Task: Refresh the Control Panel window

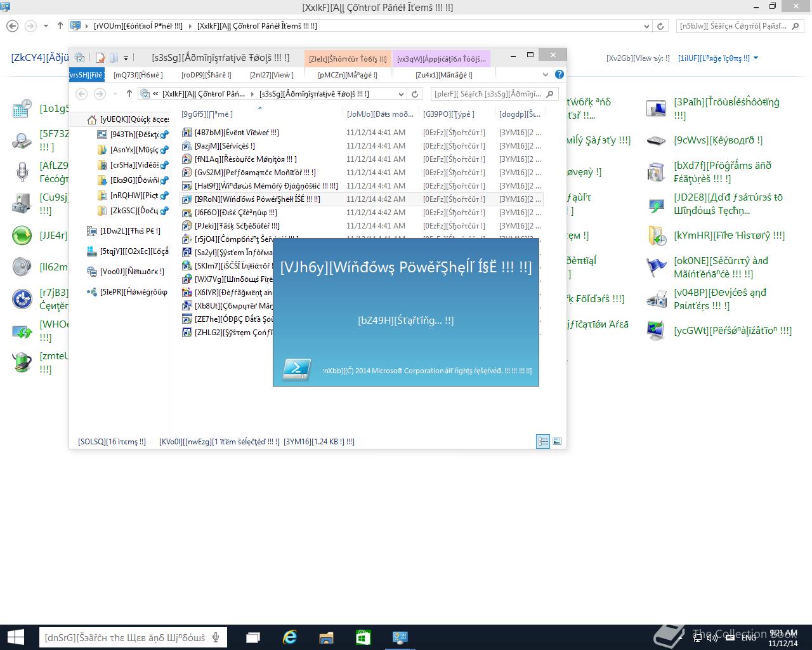Action: [660, 26]
